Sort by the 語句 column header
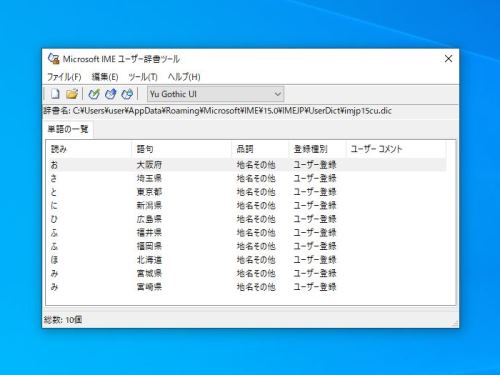The width and height of the screenshot is (500, 375). tap(182, 149)
